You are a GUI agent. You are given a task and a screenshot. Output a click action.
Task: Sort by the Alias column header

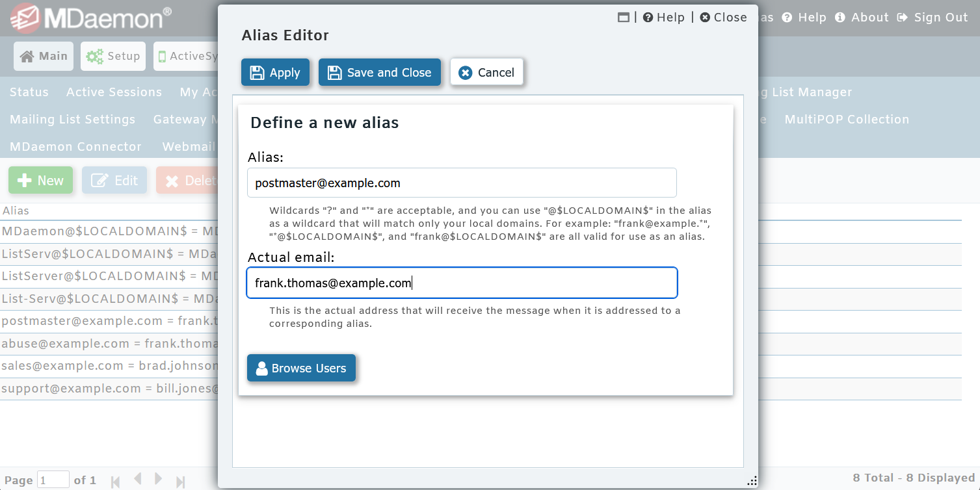16,211
